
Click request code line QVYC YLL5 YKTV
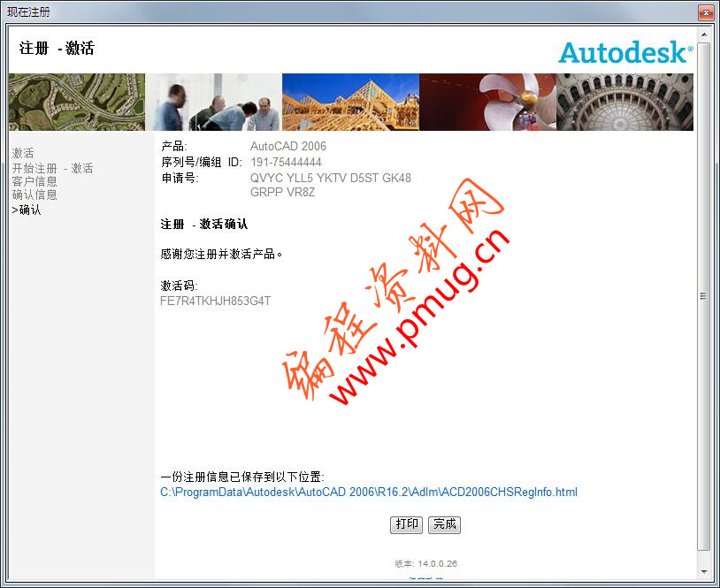click(x=331, y=178)
